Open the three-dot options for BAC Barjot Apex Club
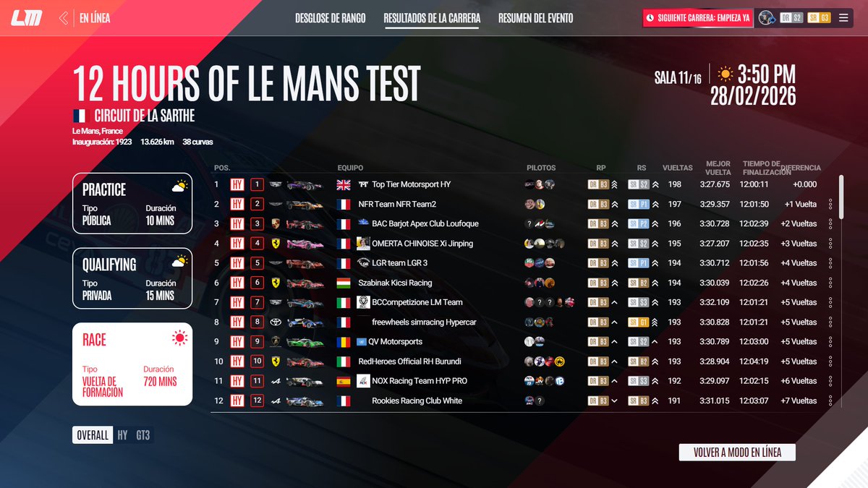Viewport: 868px width, 488px height. (x=830, y=223)
